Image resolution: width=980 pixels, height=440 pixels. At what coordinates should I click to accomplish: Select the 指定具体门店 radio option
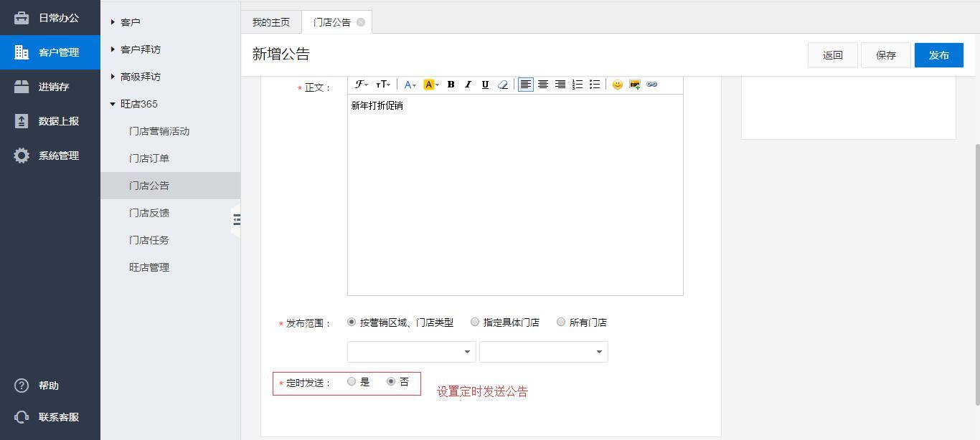click(475, 322)
